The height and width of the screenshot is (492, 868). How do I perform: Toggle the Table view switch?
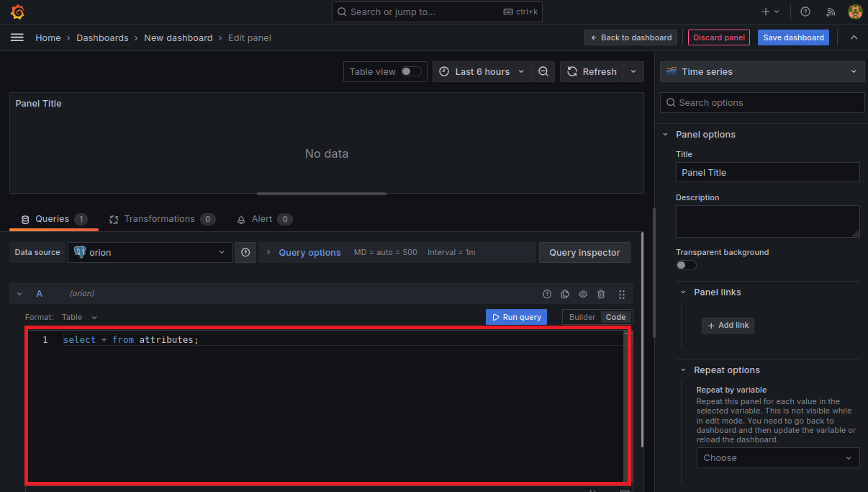tap(411, 71)
